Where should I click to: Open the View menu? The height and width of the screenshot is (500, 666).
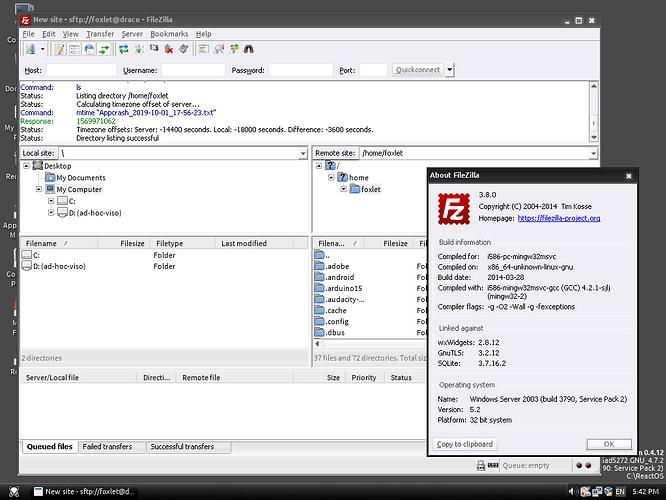click(x=71, y=34)
